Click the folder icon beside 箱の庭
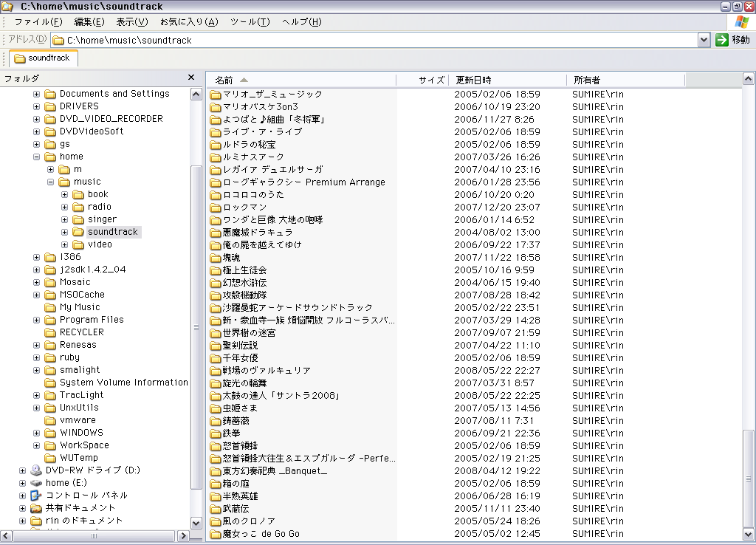The height and width of the screenshot is (545, 756). [x=216, y=483]
